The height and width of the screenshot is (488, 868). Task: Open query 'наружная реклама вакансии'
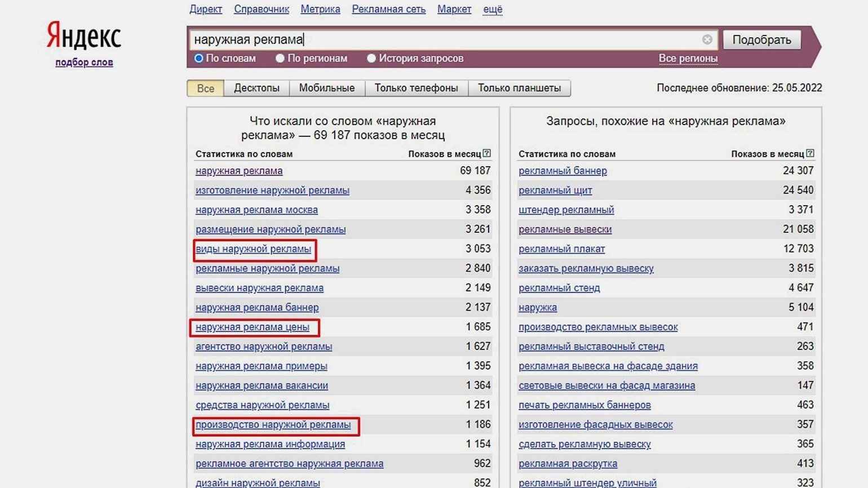pos(262,385)
